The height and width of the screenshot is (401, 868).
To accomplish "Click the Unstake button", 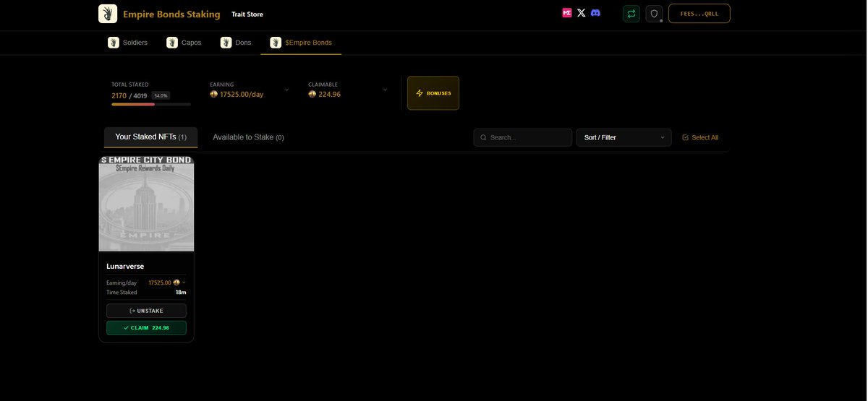I will point(146,311).
